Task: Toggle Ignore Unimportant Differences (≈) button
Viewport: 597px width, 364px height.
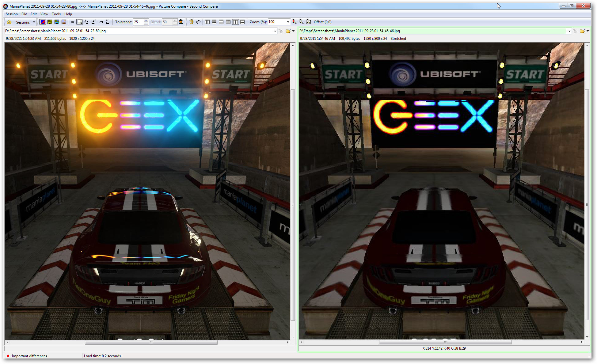Action: click(73, 22)
